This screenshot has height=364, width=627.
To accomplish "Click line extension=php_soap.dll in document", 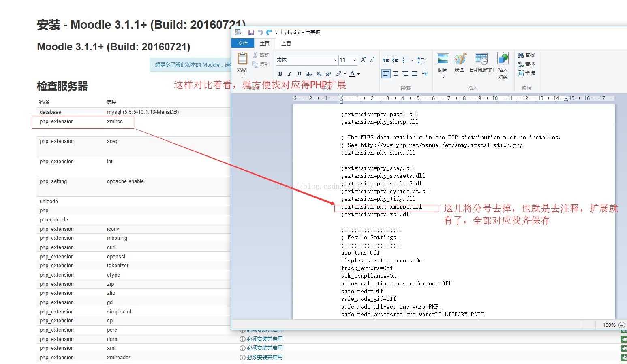I will pos(378,168).
